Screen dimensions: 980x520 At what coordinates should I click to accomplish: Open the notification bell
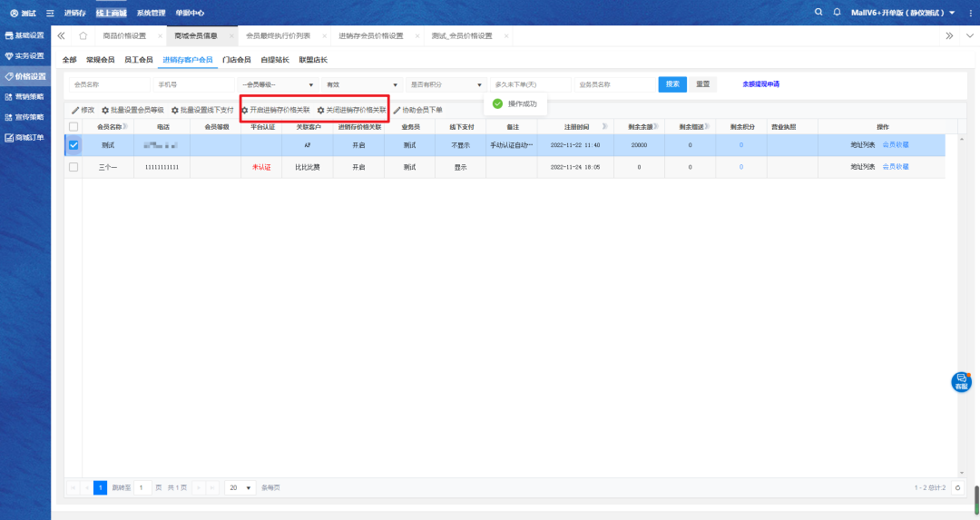pyautogui.click(x=837, y=13)
